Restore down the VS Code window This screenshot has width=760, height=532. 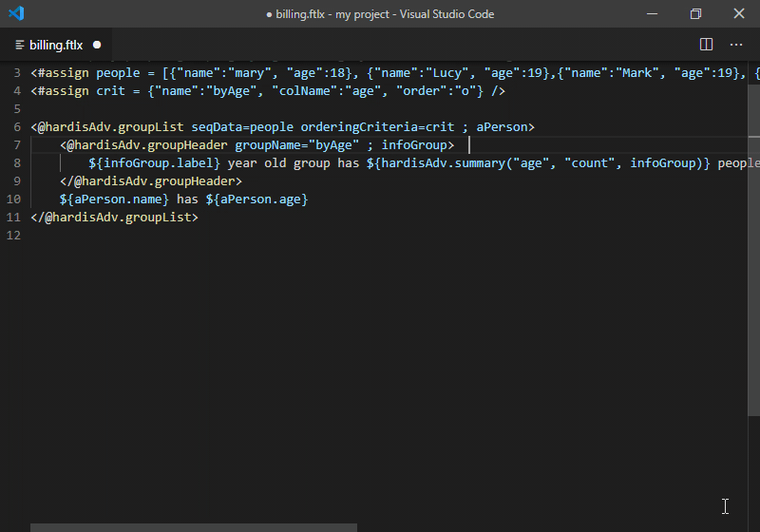coord(695,13)
